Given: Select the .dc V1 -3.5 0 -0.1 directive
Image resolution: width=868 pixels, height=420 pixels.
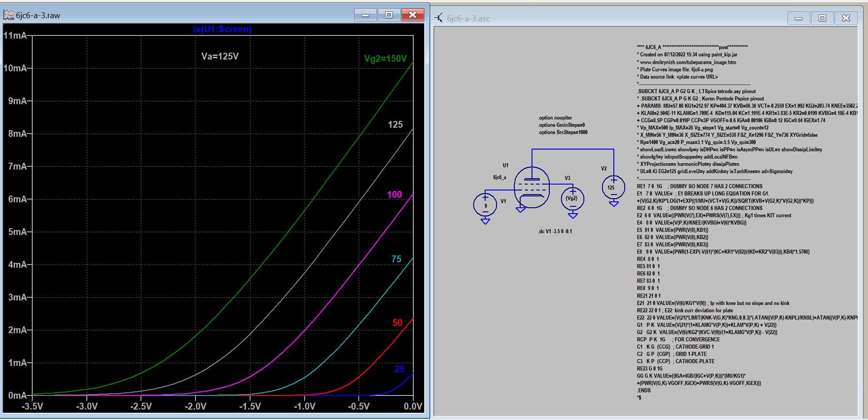Looking at the screenshot, I should pos(555,231).
